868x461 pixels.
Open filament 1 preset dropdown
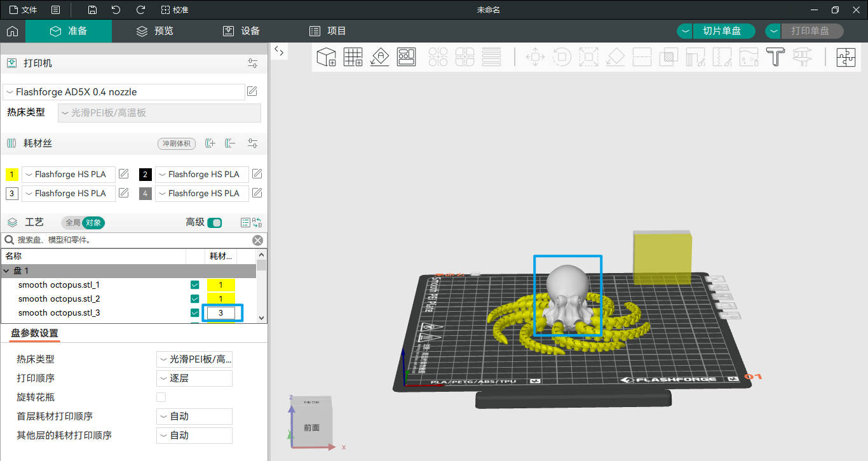[69, 174]
